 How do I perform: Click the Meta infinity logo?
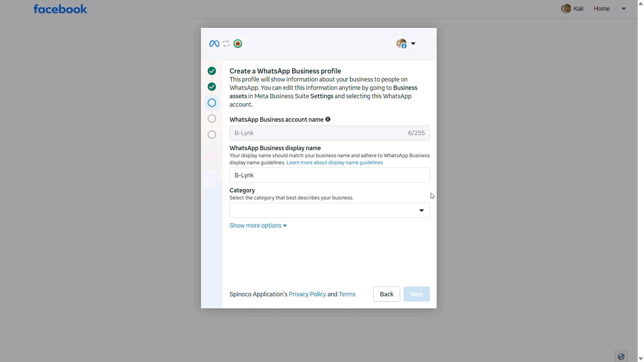click(214, 44)
